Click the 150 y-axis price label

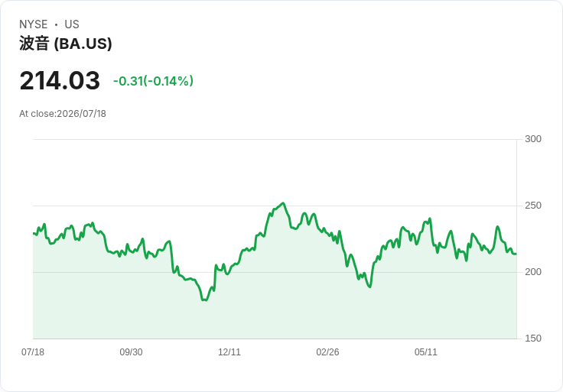(x=533, y=339)
